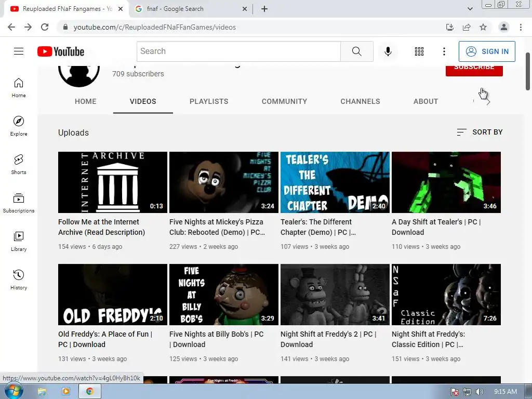Show more channel tabs with the chevron
The image size is (532, 399).
click(488, 101)
